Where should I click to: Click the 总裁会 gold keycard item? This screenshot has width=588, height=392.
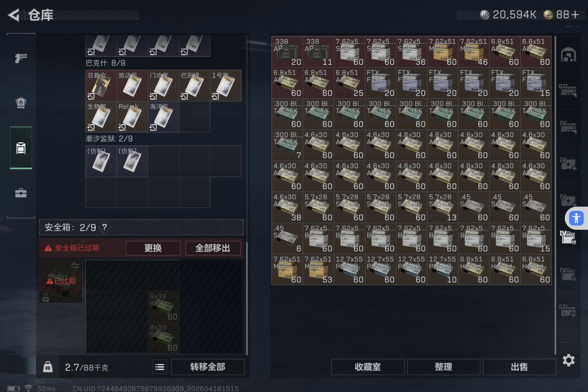(101, 86)
